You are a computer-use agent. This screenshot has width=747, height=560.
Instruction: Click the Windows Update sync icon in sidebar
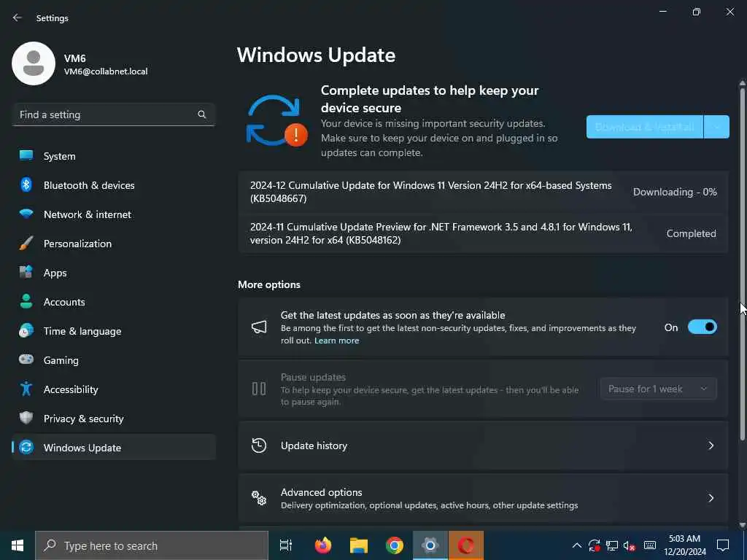pyautogui.click(x=26, y=447)
